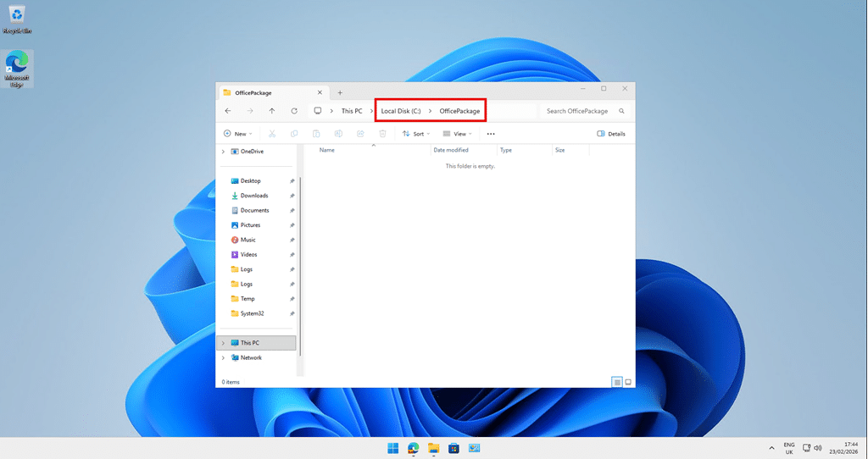Open the View dropdown menu

click(457, 134)
